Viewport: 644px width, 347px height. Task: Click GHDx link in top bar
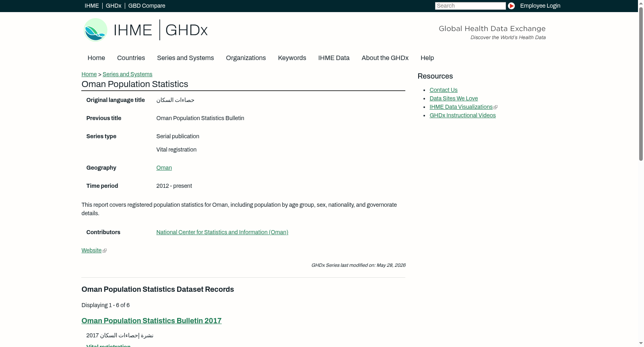(x=114, y=6)
